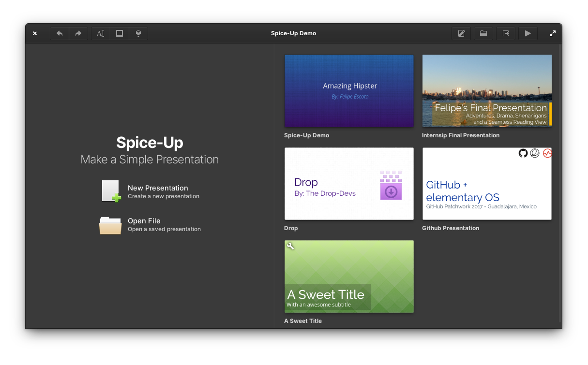Click the edit notes pencil icon
The image size is (588, 365).
click(x=461, y=33)
